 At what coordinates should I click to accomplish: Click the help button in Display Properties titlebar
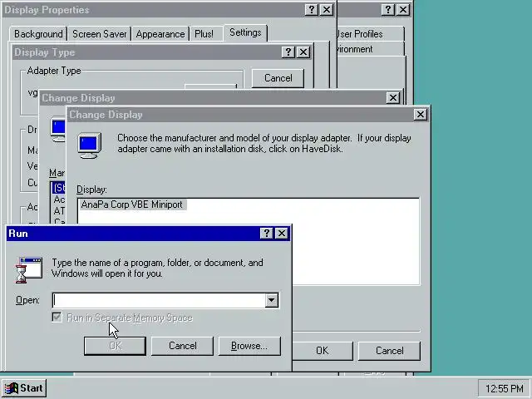311,10
